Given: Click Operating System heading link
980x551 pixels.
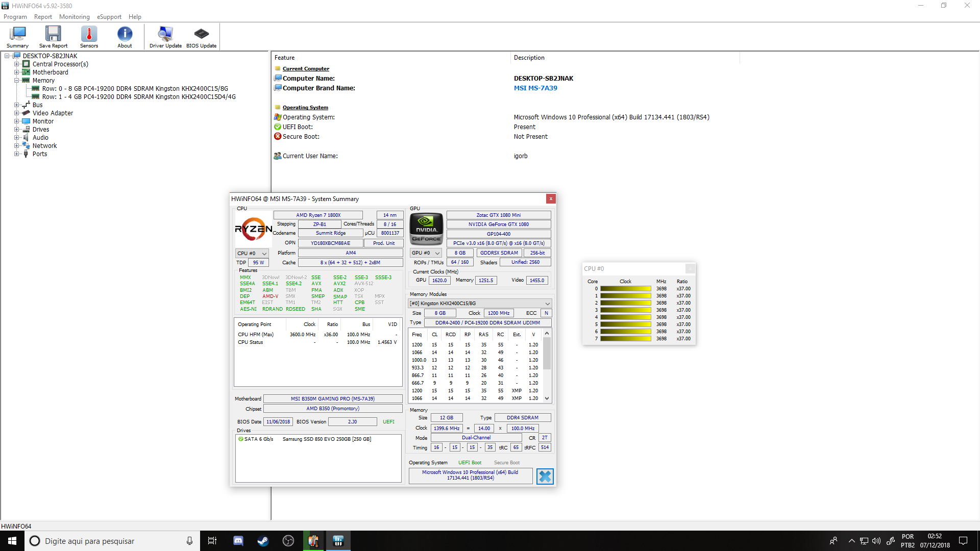Looking at the screenshot, I should click(x=305, y=108).
